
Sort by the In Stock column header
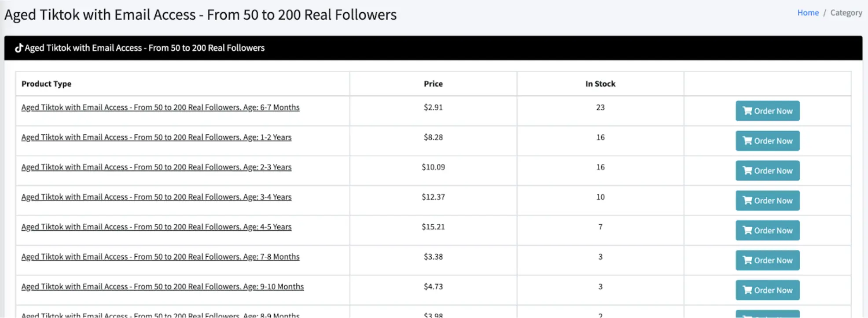(600, 84)
